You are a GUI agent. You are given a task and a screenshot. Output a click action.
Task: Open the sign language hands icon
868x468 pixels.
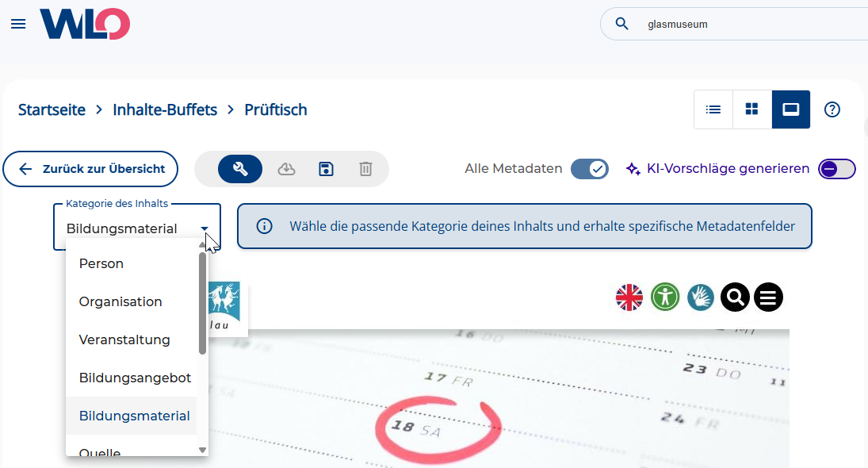700,297
